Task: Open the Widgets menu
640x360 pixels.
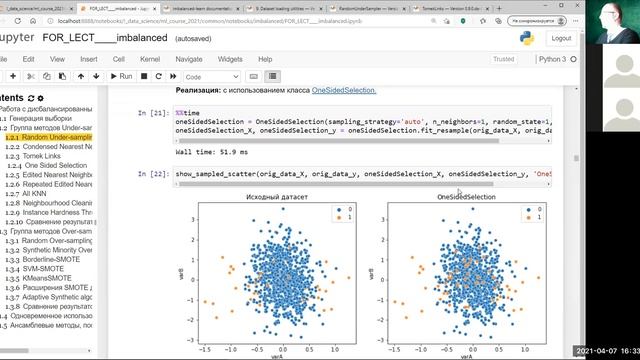Action: [230, 59]
